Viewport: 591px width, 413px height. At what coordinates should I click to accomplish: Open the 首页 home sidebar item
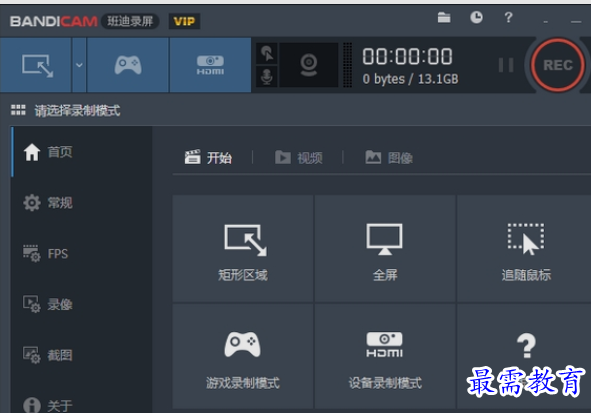[x=82, y=152]
